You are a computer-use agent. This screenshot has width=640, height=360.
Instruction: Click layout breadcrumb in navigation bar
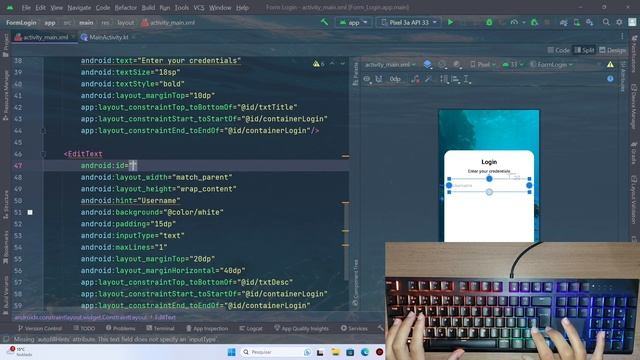pyautogui.click(x=126, y=23)
